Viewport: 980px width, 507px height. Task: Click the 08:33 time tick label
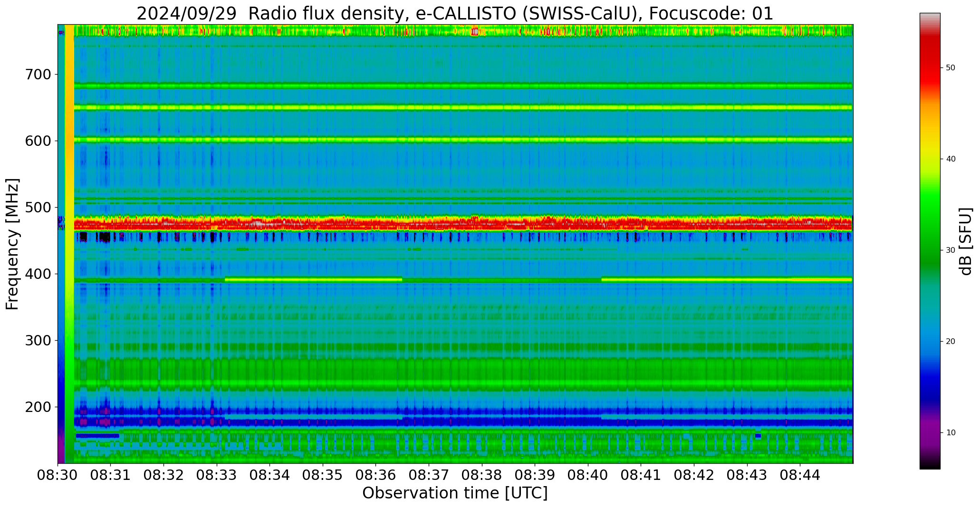tap(217, 475)
